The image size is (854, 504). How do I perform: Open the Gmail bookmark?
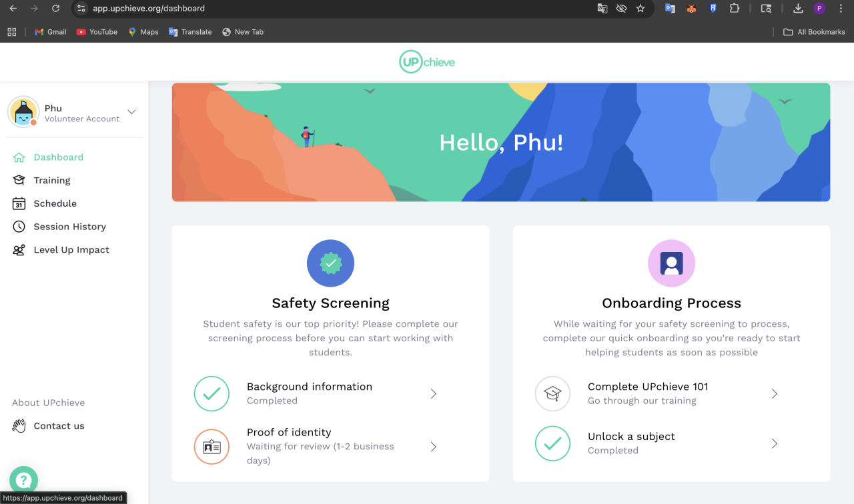51,32
